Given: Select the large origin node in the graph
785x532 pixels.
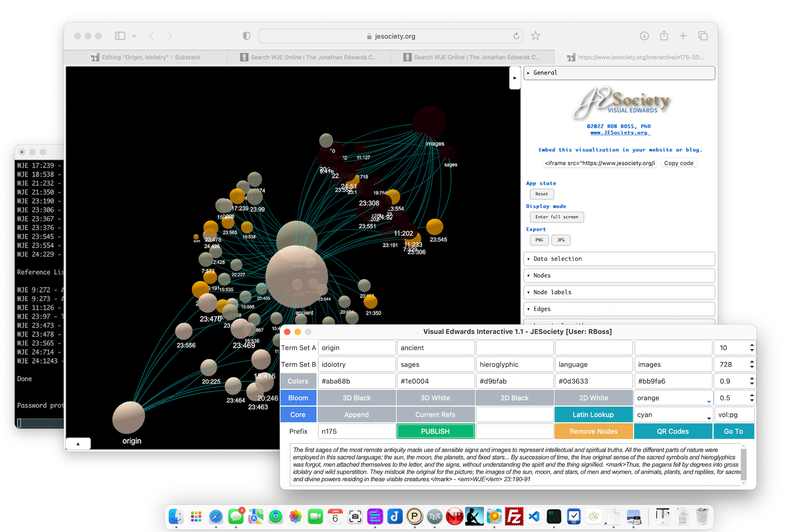Looking at the screenshot, I should click(129, 417).
